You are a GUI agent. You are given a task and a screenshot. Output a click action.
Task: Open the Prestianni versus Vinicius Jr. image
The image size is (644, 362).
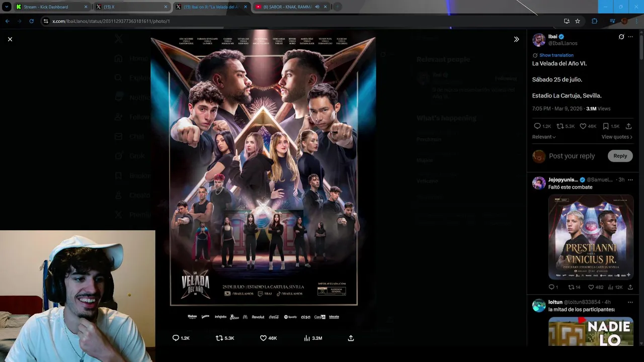pos(591,237)
